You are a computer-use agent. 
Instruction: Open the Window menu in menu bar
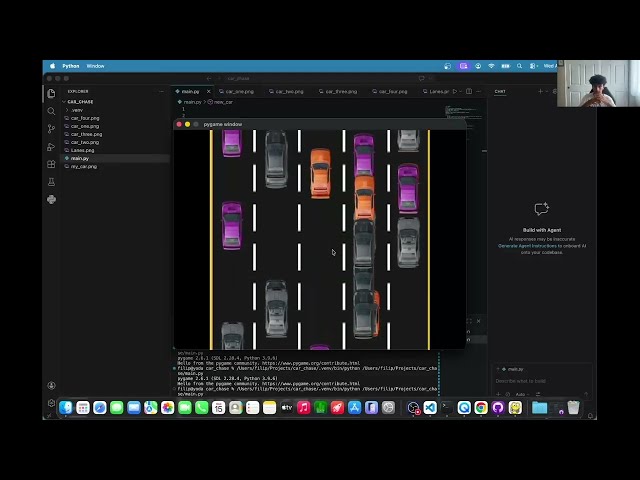coord(96,66)
